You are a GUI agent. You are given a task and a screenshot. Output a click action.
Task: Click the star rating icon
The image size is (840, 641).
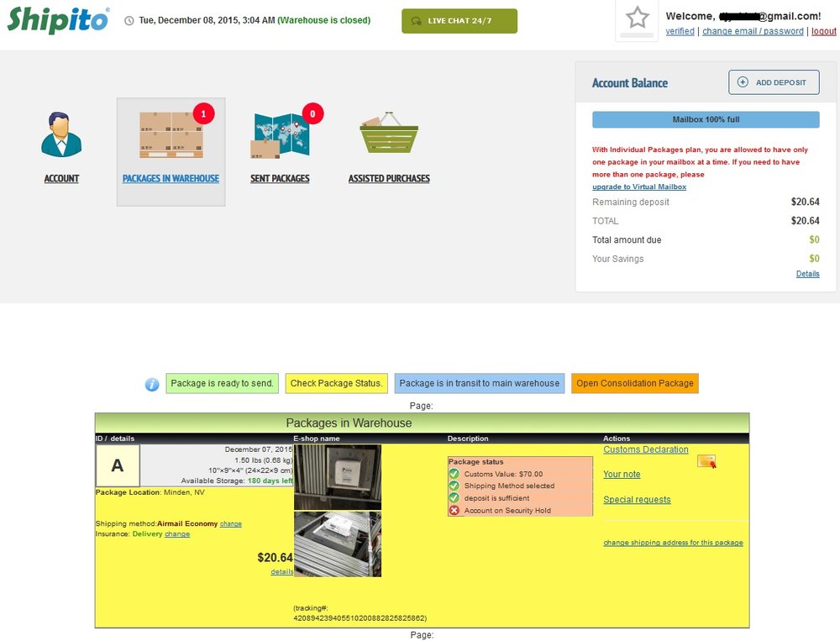click(x=637, y=18)
